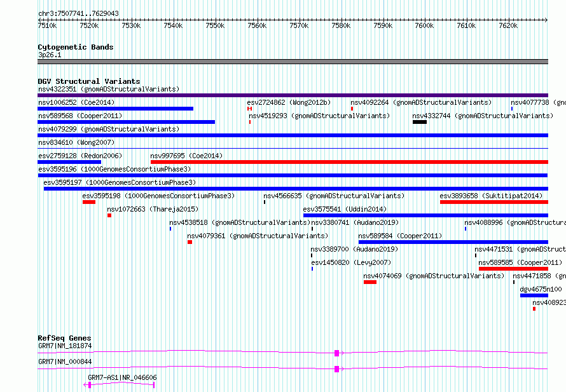Open esv2759128 (Redon2006) variant label
Screen dimensions: 566x392
(x=80, y=156)
